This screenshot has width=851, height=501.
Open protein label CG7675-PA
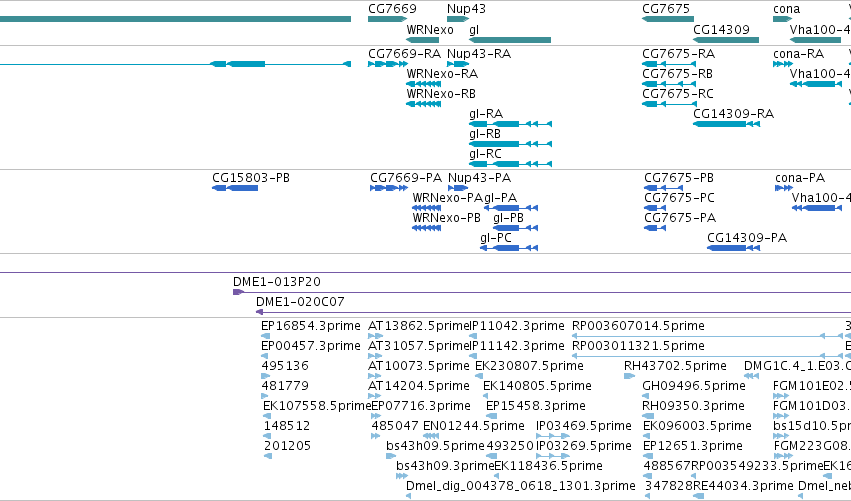[680, 218]
